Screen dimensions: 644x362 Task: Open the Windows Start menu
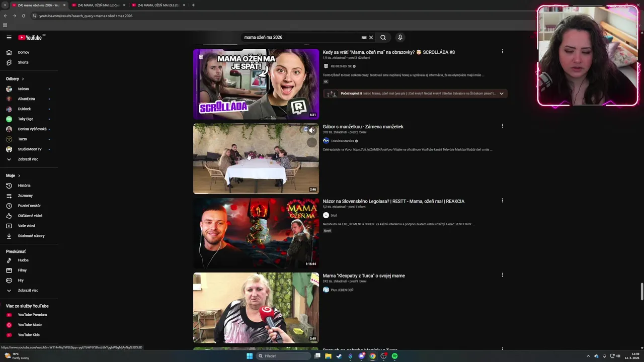250,356
